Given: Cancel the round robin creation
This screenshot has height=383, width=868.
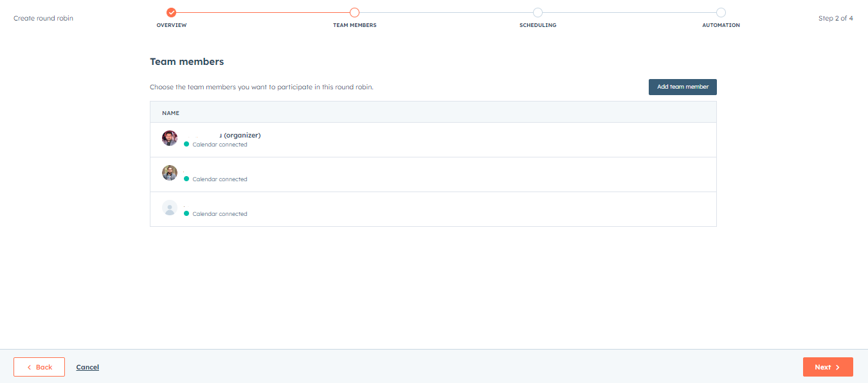Looking at the screenshot, I should pos(87,366).
